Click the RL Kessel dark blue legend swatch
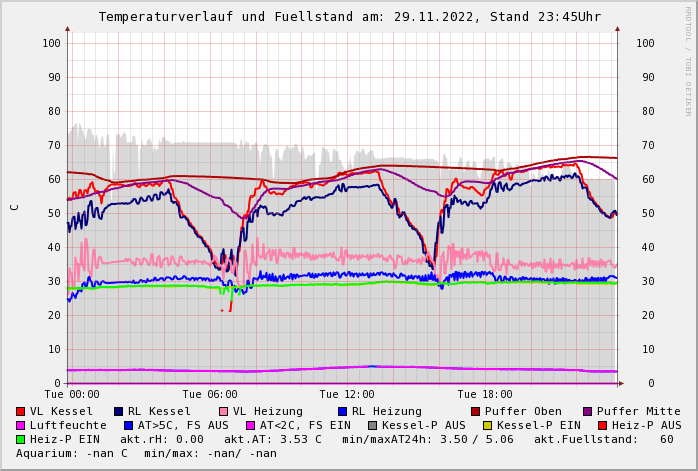The height and width of the screenshot is (471, 698). (x=118, y=412)
